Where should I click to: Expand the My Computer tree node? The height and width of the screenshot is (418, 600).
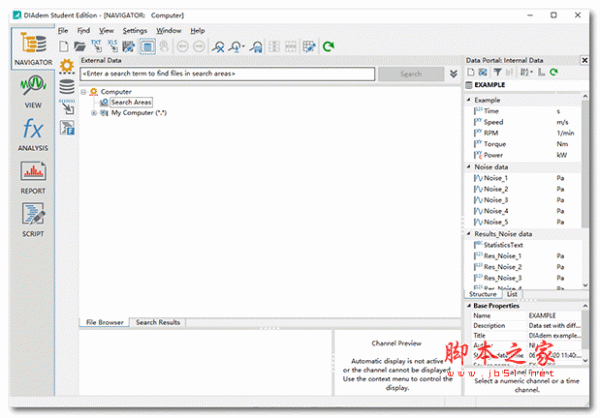coord(94,113)
